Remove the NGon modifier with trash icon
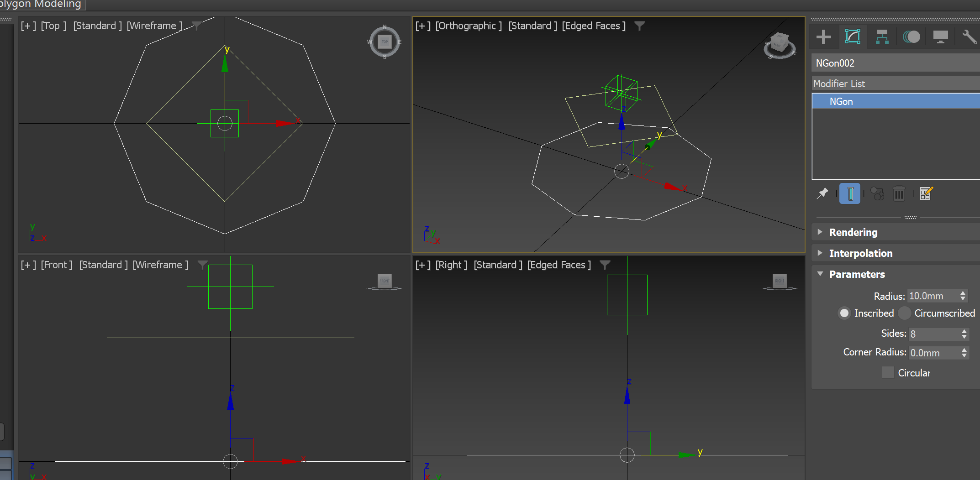The image size is (980, 480). (x=899, y=193)
